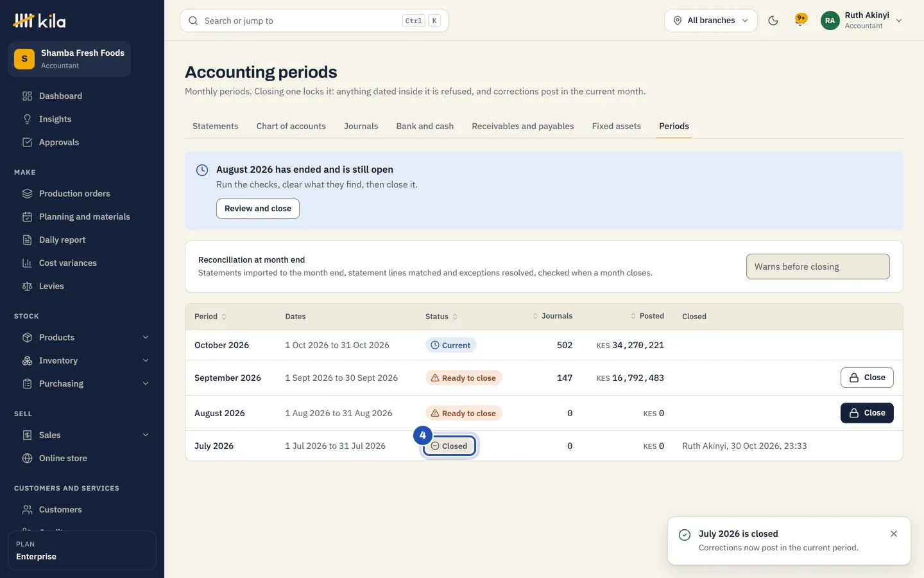Open the Bank and cash tab
The height and width of the screenshot is (578, 924).
[425, 127]
